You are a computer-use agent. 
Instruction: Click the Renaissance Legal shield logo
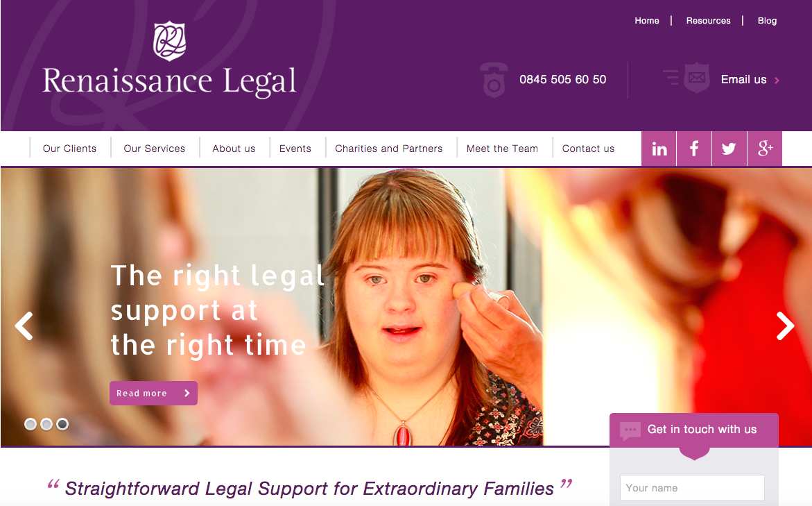click(x=170, y=41)
